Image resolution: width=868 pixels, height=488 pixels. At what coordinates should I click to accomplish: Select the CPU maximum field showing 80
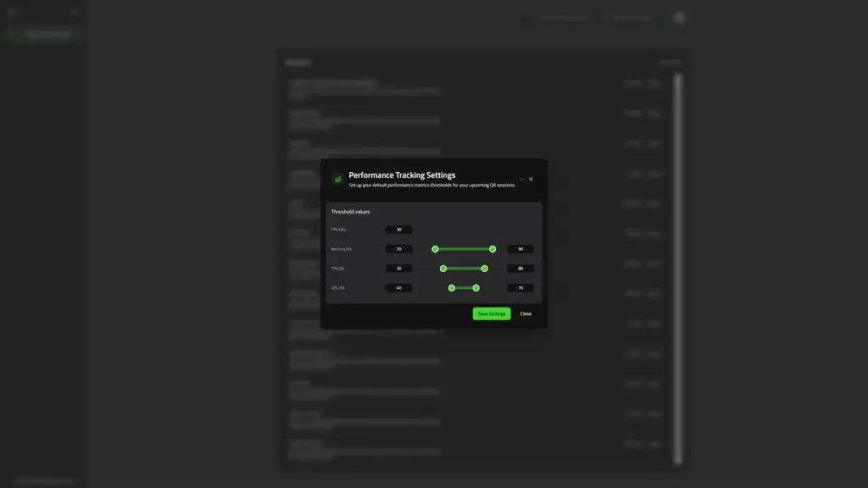(520, 268)
